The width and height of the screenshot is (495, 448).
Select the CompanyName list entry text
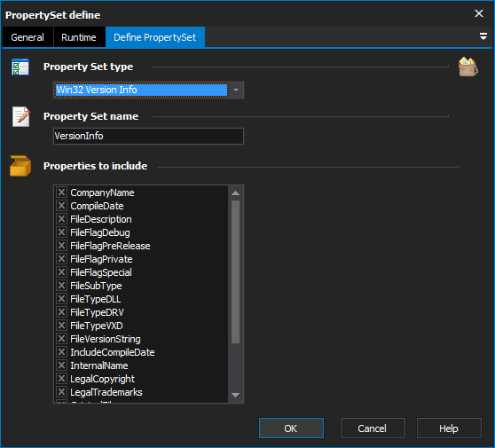(102, 193)
